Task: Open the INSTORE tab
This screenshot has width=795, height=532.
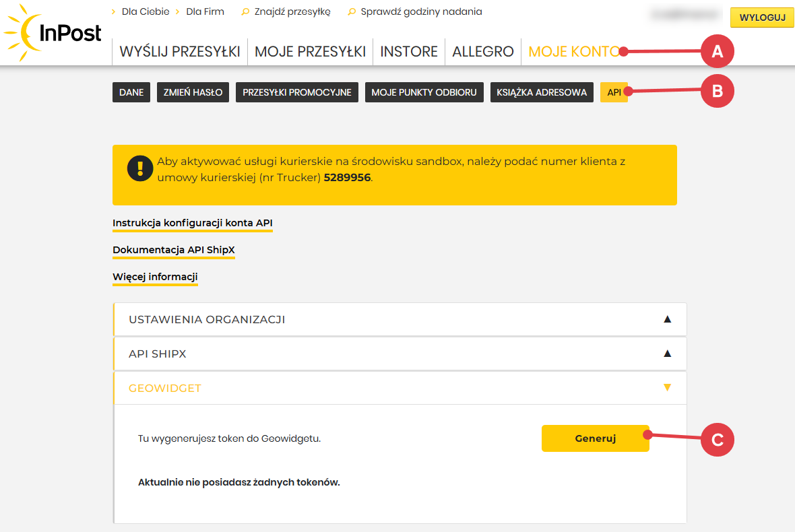Action: (x=409, y=52)
